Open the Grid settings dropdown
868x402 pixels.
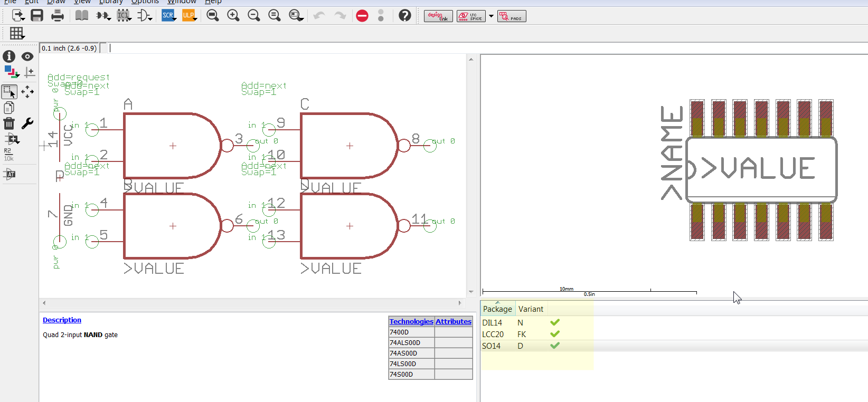coord(17,33)
